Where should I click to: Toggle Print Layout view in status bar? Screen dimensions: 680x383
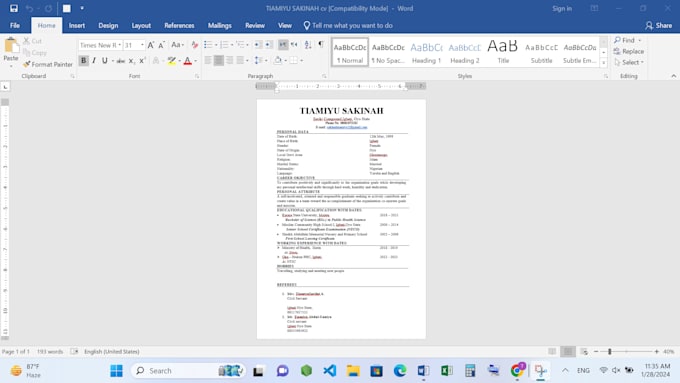pyautogui.click(x=568, y=351)
